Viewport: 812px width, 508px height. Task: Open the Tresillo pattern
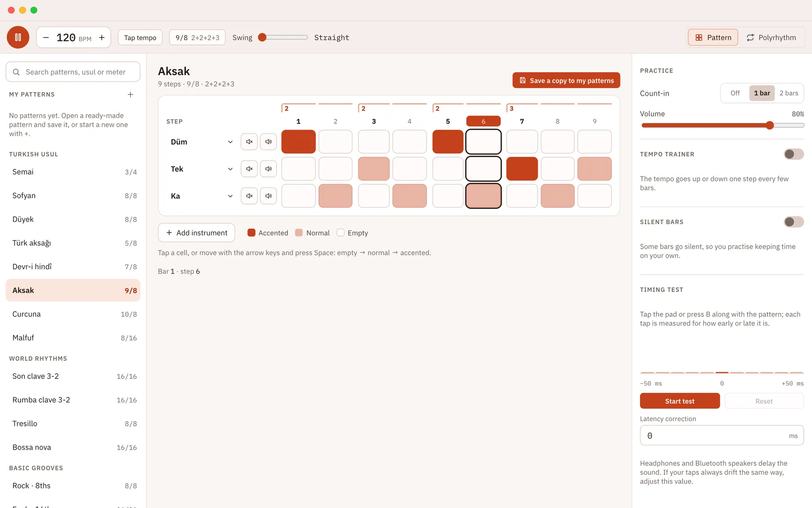[x=73, y=424]
